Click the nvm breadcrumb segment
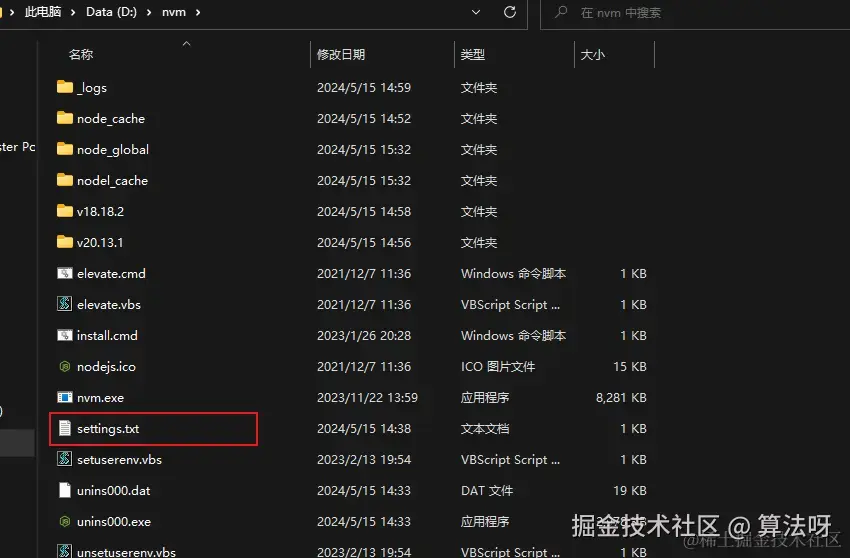This screenshot has width=850, height=558. pyautogui.click(x=173, y=12)
